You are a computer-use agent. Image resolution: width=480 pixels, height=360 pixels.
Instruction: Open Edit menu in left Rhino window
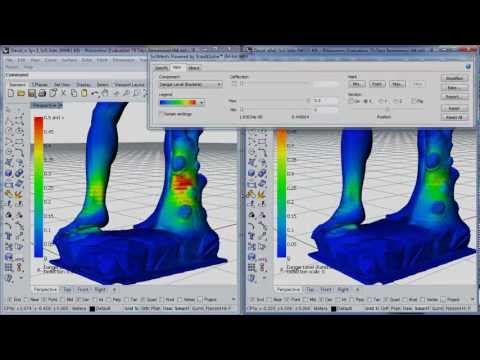pos(21,60)
